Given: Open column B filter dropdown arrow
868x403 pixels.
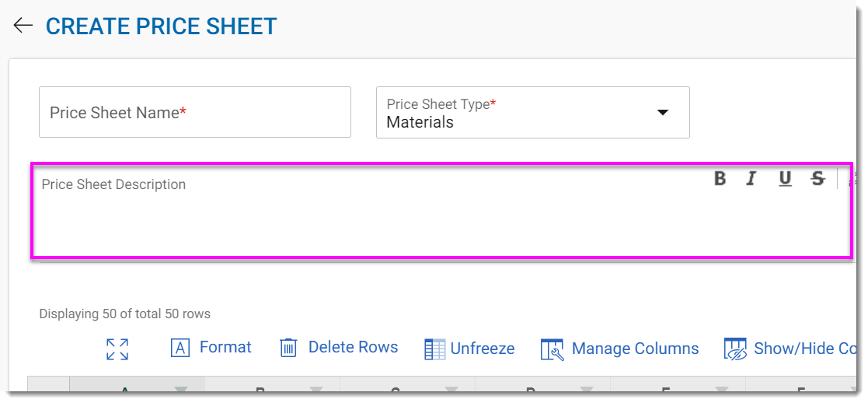Looking at the screenshot, I should coord(316,391).
